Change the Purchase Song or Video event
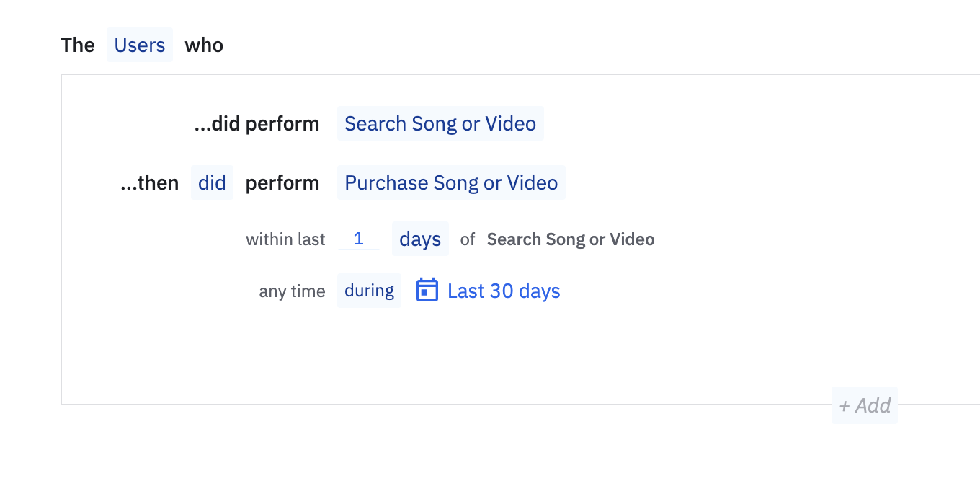Image resolution: width=980 pixels, height=489 pixels. 451,183
